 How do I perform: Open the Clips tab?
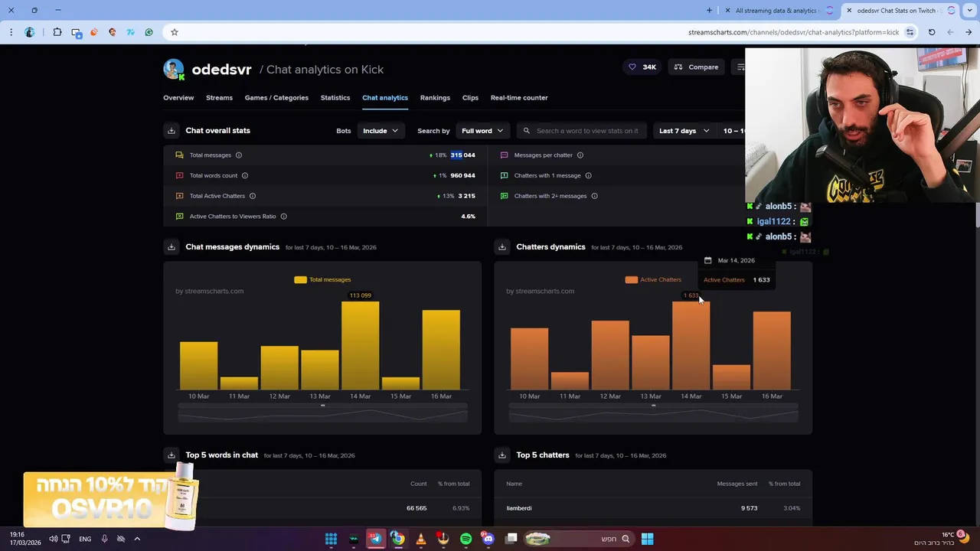click(x=470, y=98)
